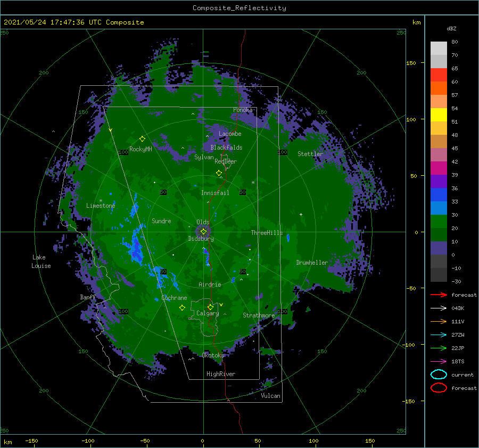Screen dimensions: 479x448
Task: Click the Limestone label
Action: [101, 206]
